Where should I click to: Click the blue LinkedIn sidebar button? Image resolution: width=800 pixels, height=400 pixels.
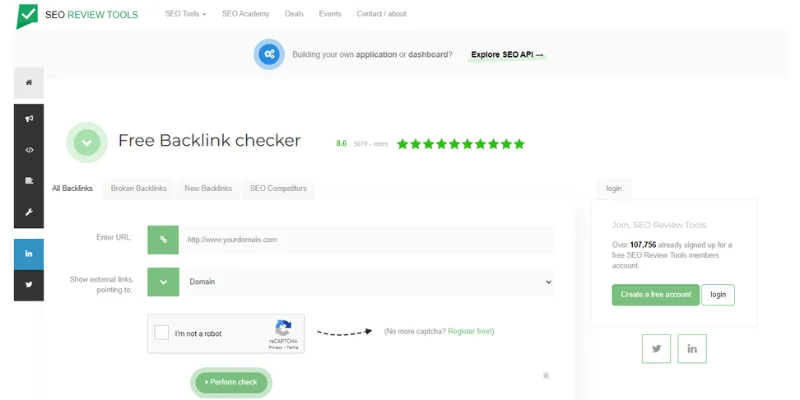point(29,254)
